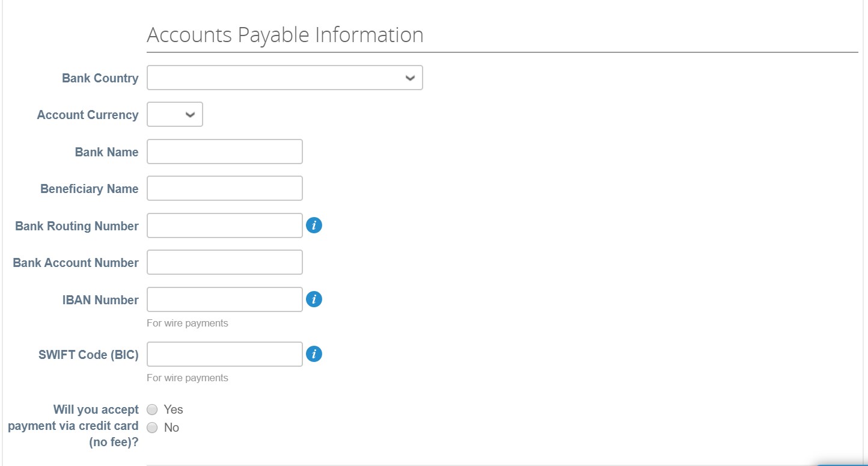Select No for credit card payment
The height and width of the screenshot is (466, 868).
coord(153,428)
